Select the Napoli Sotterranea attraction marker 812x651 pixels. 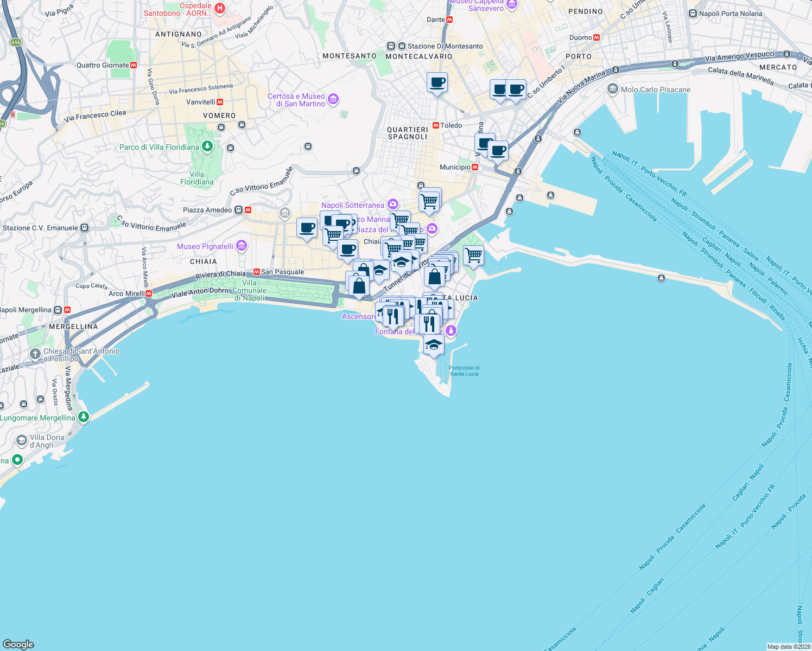(392, 204)
